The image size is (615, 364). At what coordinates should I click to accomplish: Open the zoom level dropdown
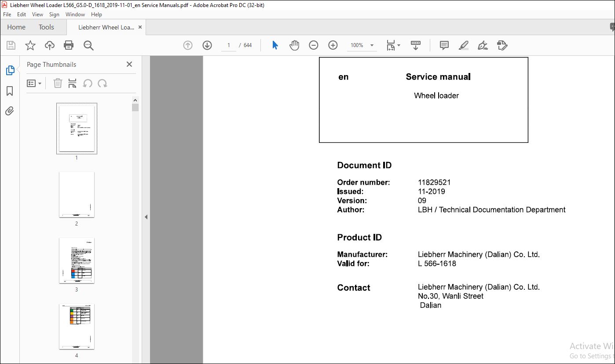pos(372,45)
